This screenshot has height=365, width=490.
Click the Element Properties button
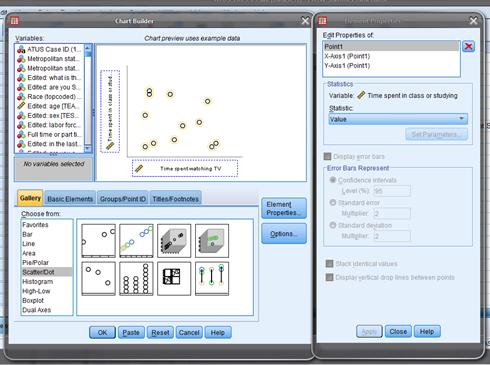tap(284, 208)
